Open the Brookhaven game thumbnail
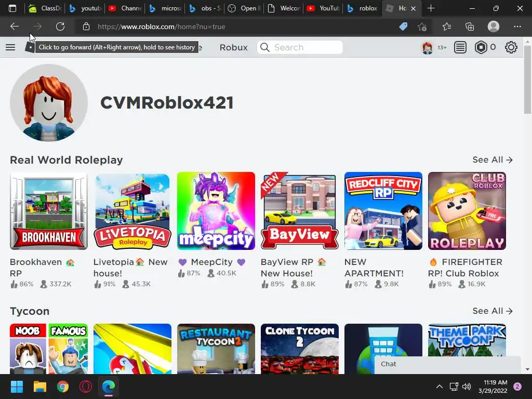Screen dimensions: 532x399 tap(49, 211)
